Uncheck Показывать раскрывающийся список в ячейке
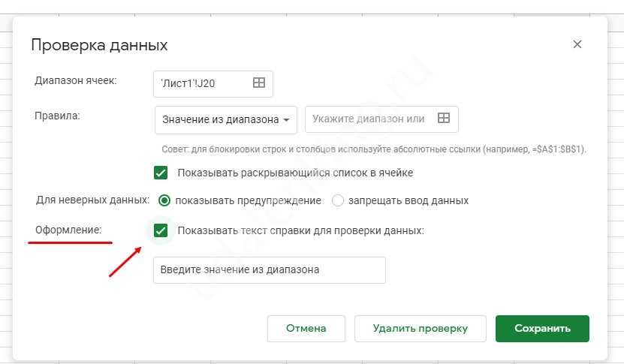The image size is (624, 364). pyautogui.click(x=161, y=173)
